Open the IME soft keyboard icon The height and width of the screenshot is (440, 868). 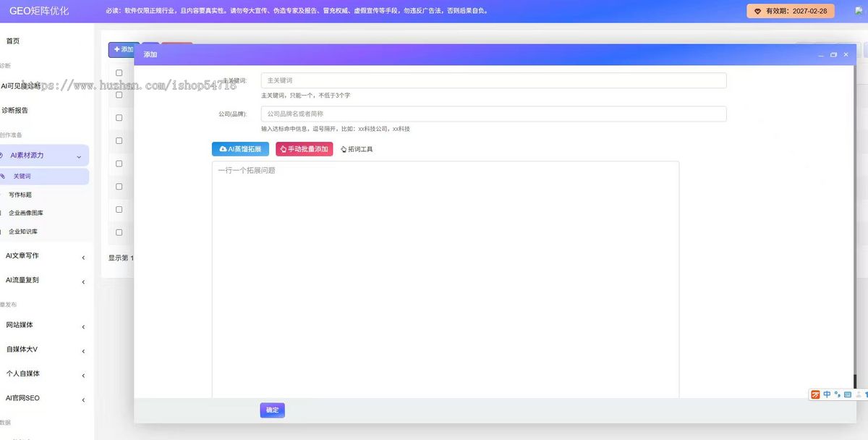click(848, 394)
